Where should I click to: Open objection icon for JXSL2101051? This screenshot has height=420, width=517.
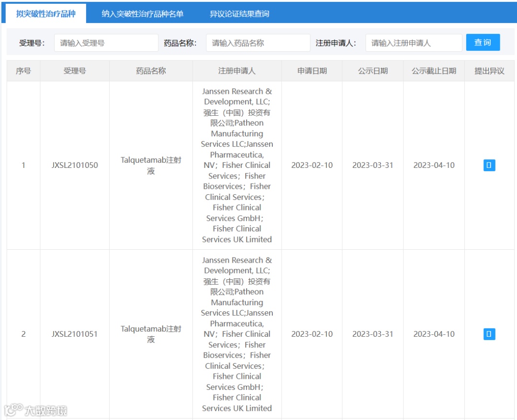click(x=489, y=334)
